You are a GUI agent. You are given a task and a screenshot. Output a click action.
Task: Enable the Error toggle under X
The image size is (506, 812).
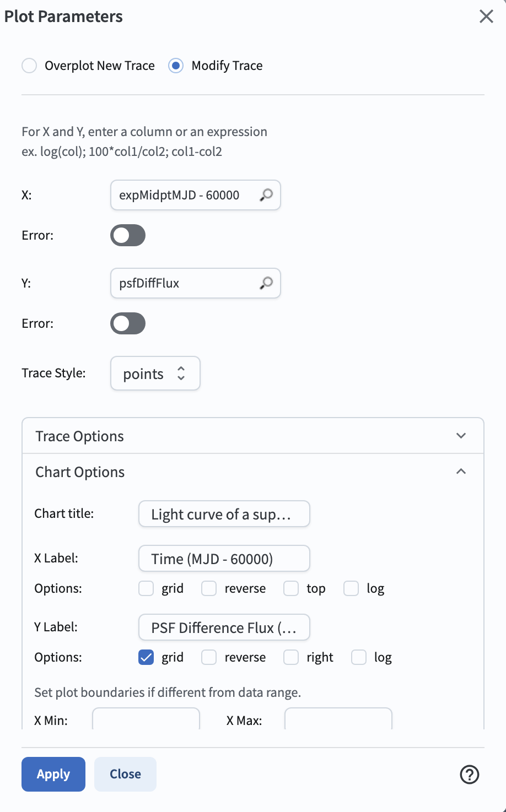point(128,235)
